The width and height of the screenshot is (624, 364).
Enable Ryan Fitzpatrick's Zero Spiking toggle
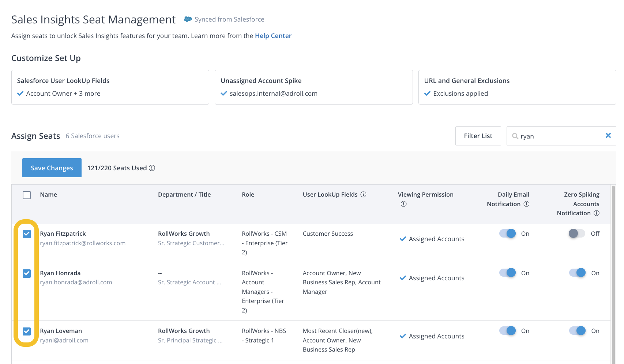577,234
